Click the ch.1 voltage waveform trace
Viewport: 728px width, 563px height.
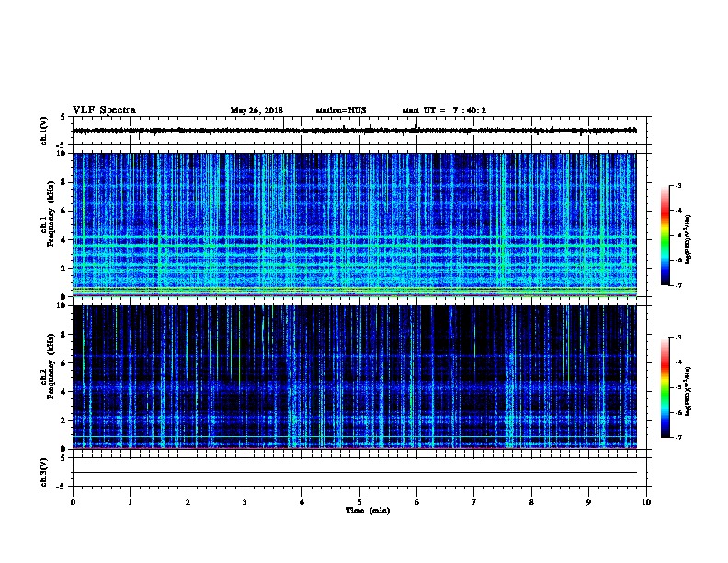[355, 131]
